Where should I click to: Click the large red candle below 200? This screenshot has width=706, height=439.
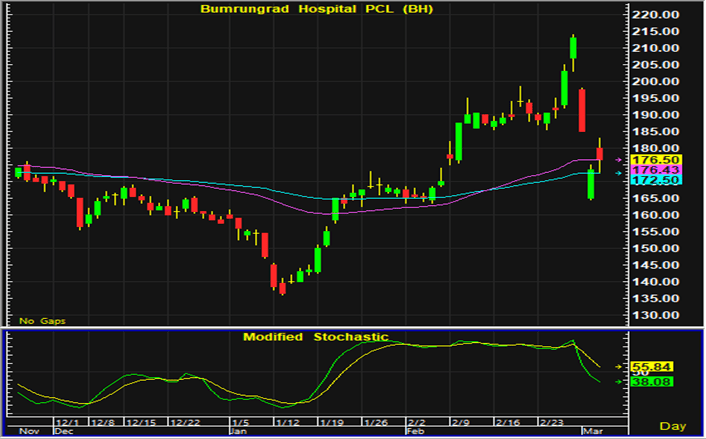click(x=582, y=110)
